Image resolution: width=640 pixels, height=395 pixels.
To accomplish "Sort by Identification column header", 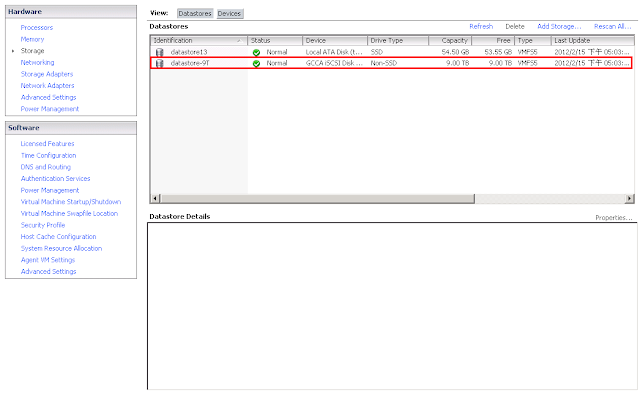I will point(199,40).
